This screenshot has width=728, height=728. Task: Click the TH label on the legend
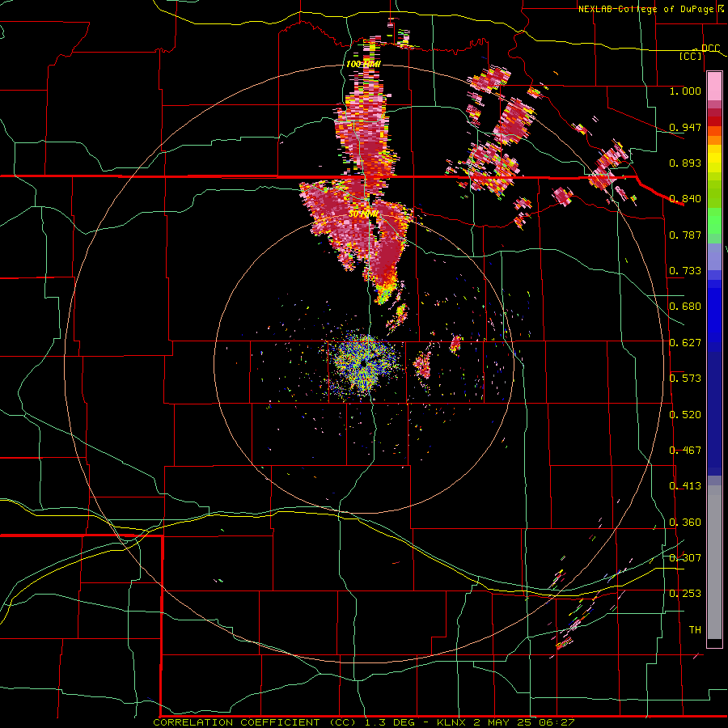coord(695,630)
